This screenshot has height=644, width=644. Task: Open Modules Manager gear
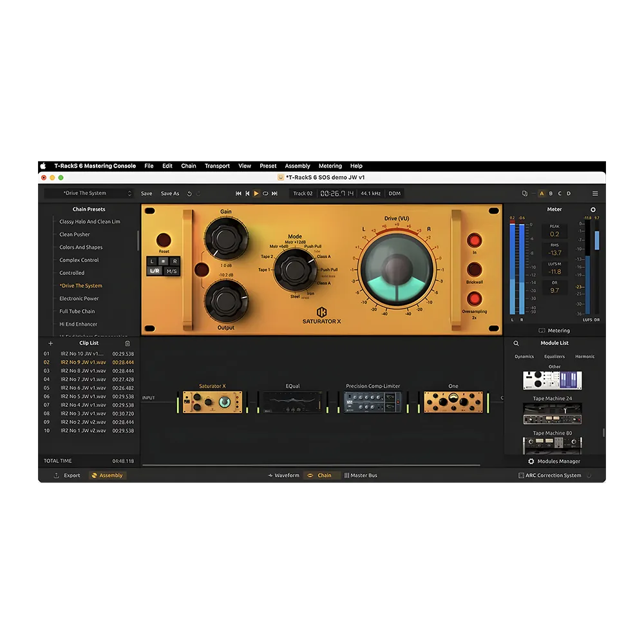coord(531,461)
